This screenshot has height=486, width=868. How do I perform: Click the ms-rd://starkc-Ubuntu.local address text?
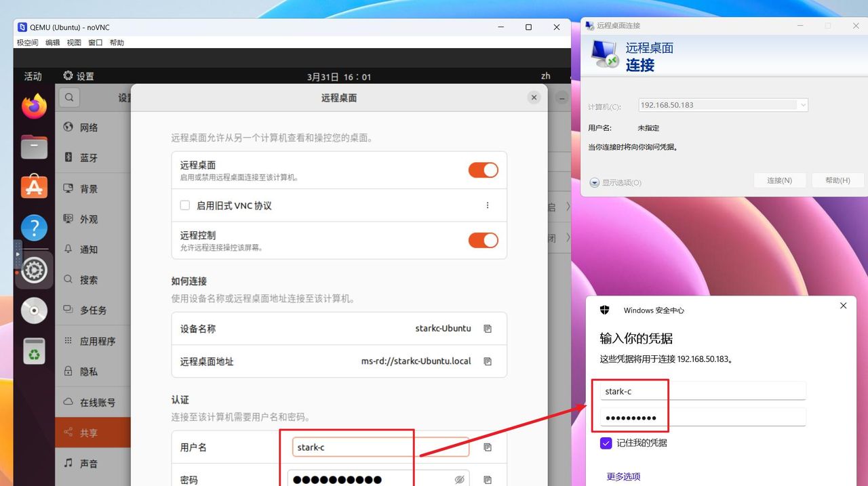[416, 361]
